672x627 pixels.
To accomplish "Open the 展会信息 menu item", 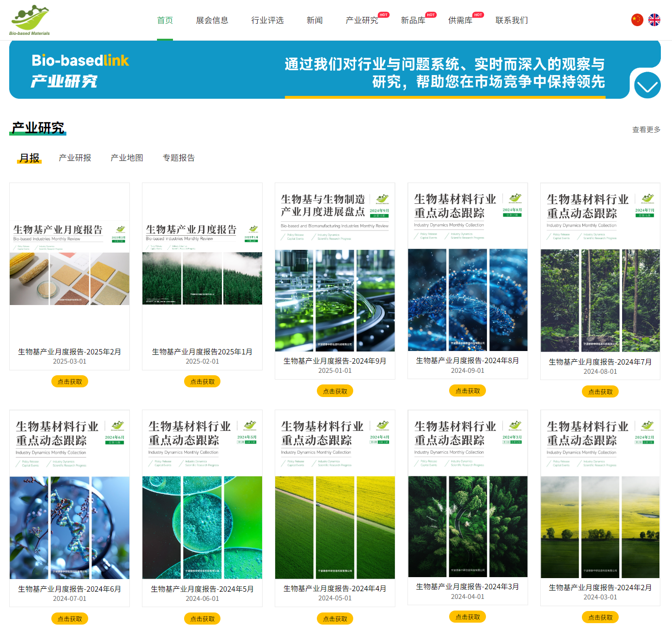I will point(212,20).
